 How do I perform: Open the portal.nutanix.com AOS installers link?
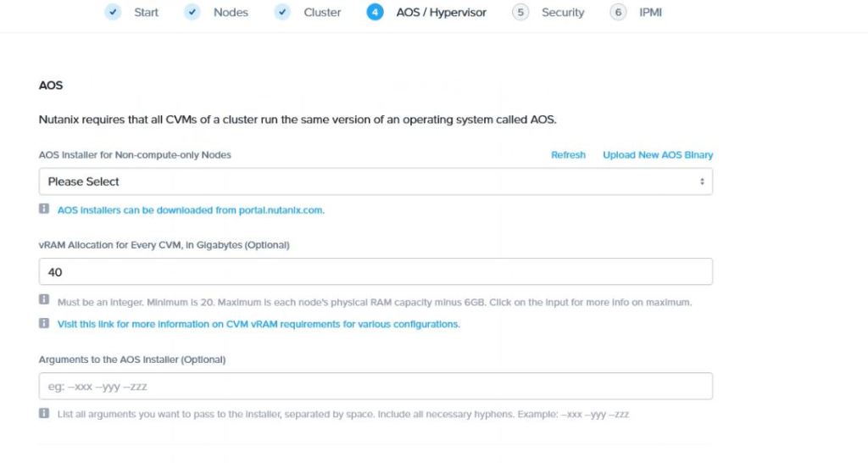coord(191,209)
